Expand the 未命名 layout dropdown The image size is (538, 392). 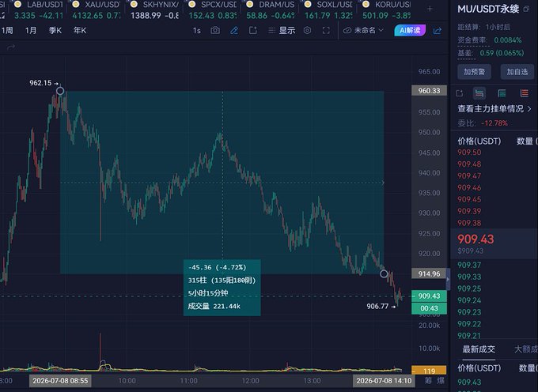pyautogui.click(x=363, y=31)
